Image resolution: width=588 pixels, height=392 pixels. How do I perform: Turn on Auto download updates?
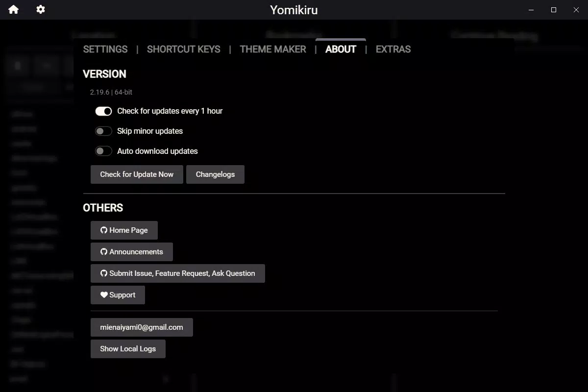point(103,151)
